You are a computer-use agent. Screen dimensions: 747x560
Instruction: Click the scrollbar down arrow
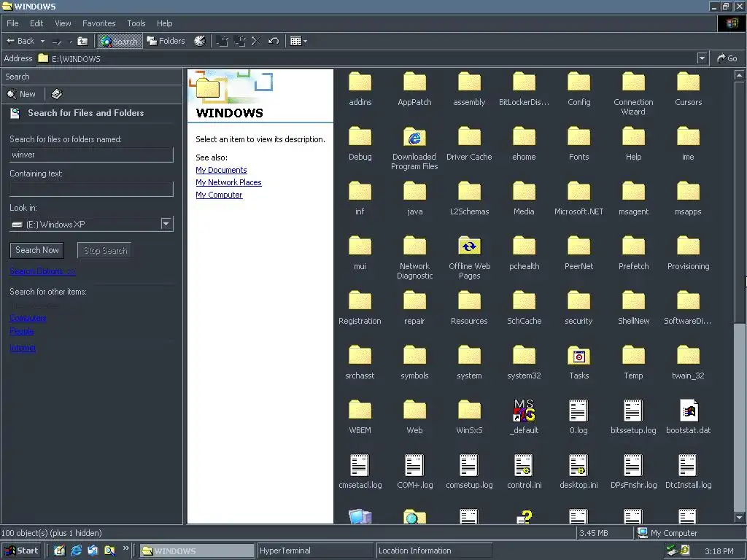[x=740, y=517]
